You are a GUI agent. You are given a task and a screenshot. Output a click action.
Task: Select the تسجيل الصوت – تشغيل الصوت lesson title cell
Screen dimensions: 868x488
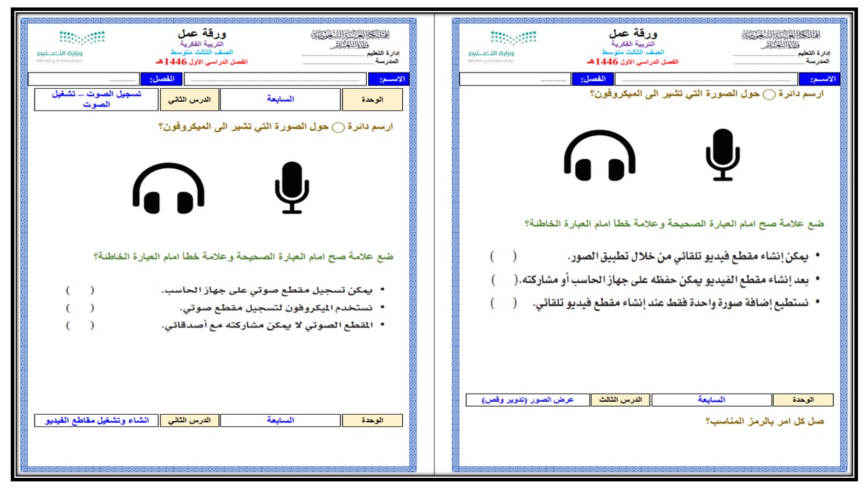(x=96, y=100)
